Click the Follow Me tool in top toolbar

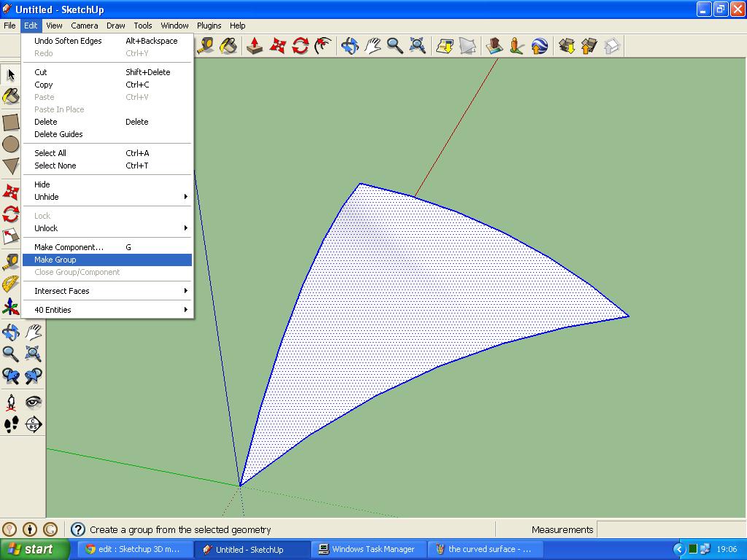(323, 46)
